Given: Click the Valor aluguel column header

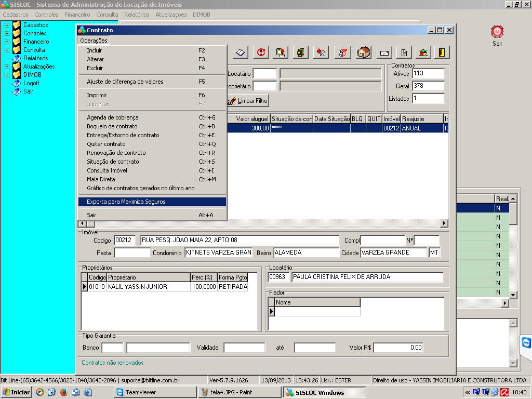Looking at the screenshot, I should pos(249,119).
